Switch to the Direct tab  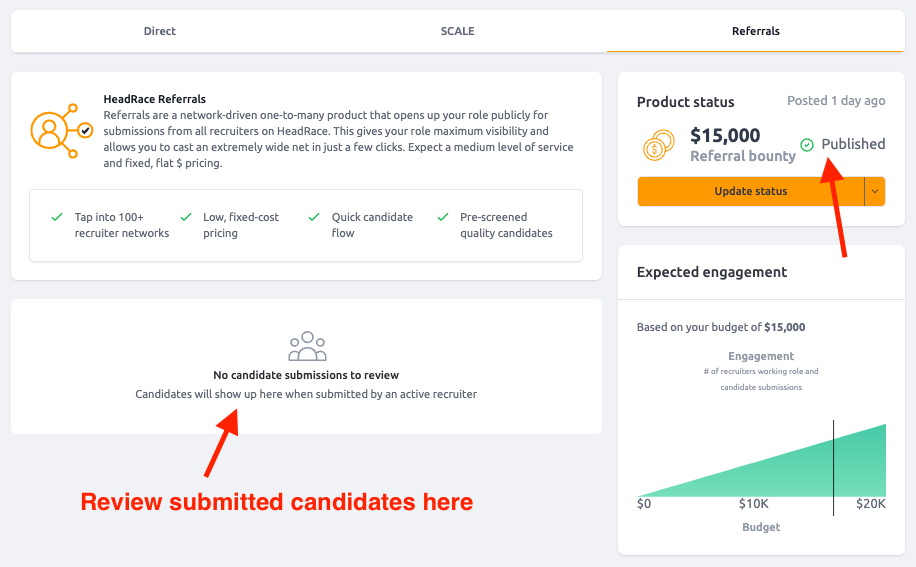pyautogui.click(x=159, y=31)
